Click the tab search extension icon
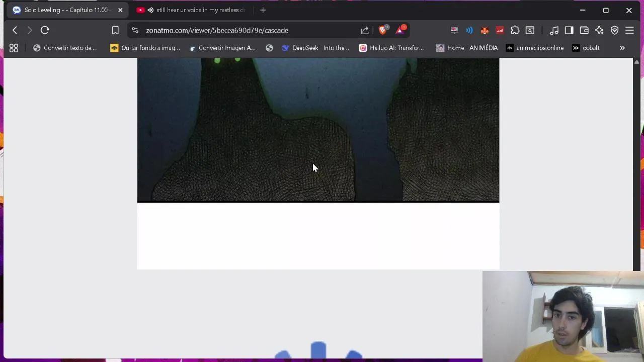 pos(530,30)
